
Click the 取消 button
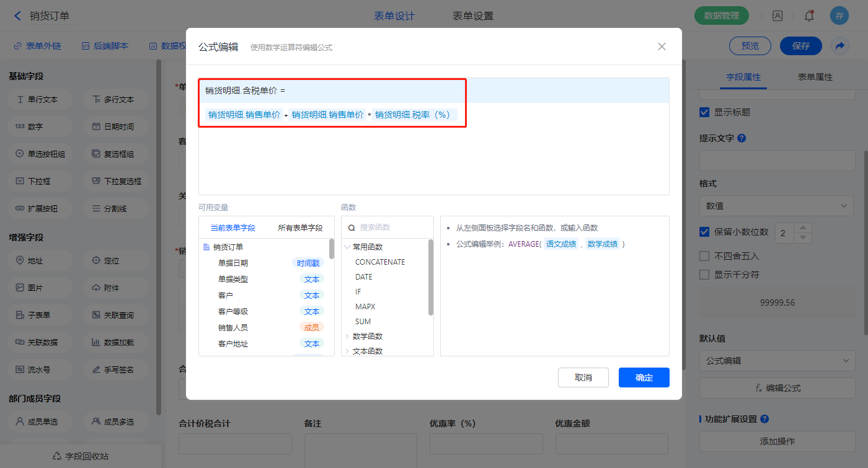click(x=583, y=377)
